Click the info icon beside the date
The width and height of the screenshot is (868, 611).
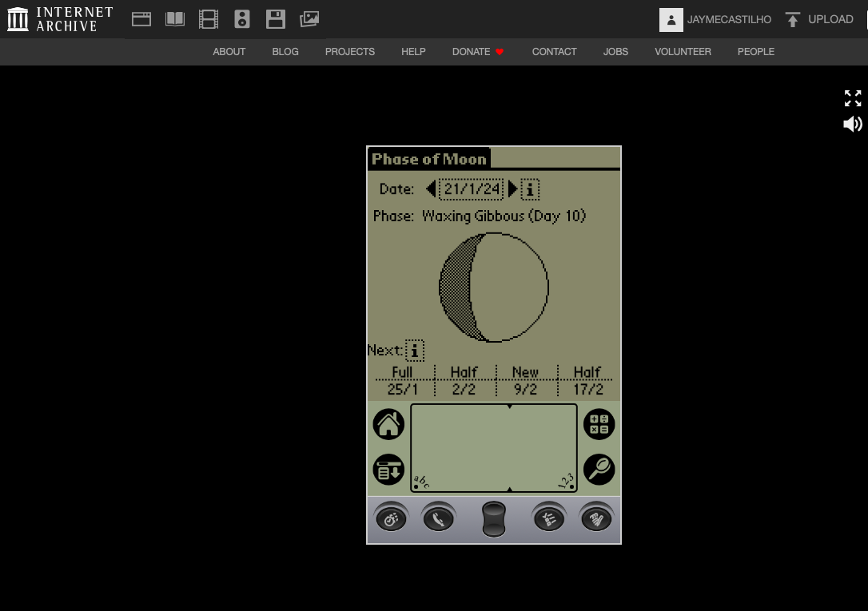530,190
